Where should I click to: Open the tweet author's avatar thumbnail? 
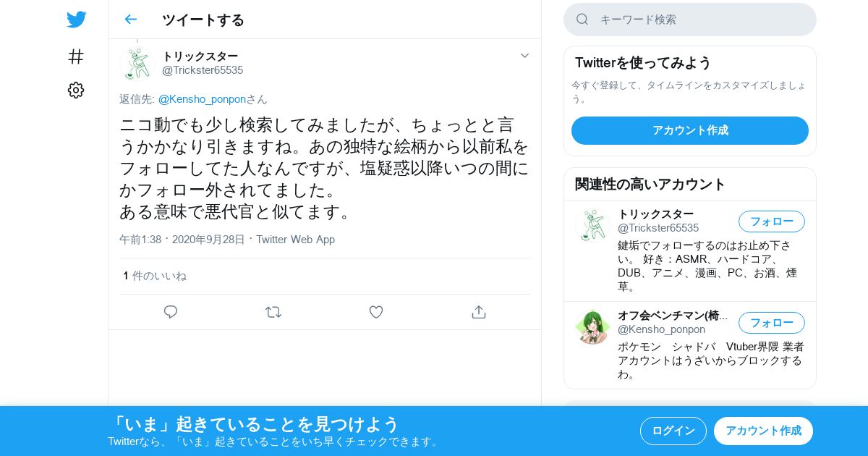[x=137, y=63]
